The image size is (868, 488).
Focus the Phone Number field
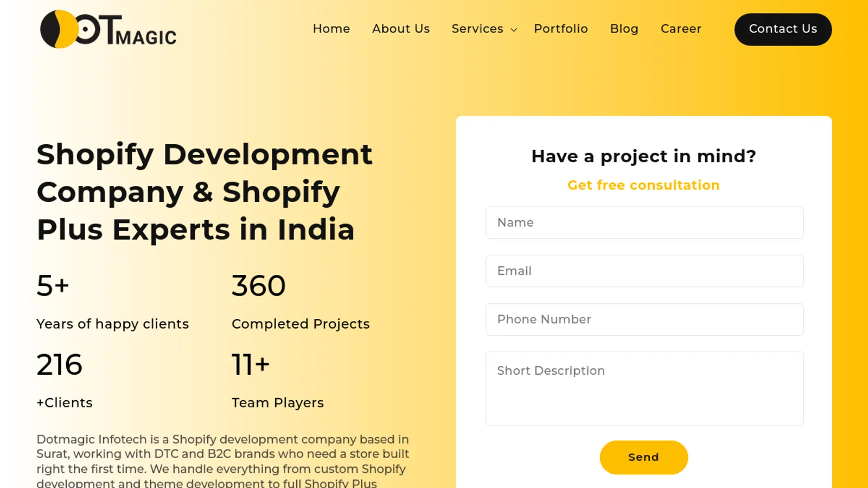[x=644, y=319]
